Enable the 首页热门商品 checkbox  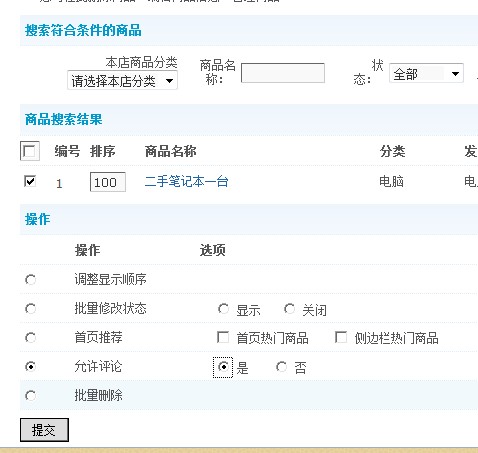223,337
